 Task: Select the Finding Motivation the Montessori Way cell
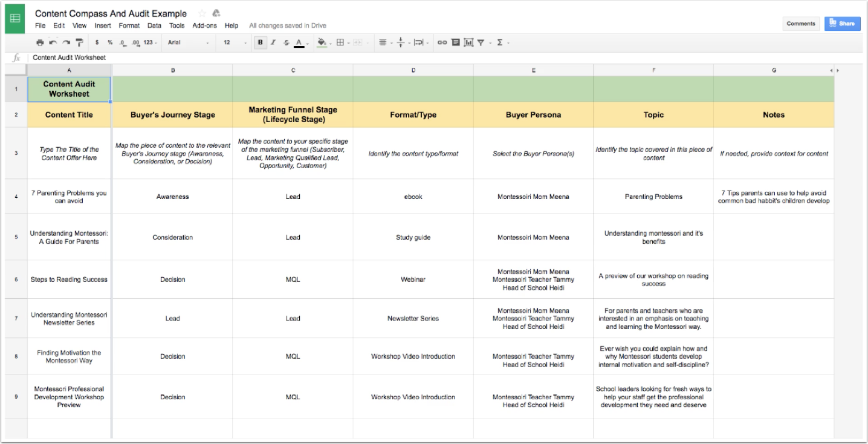click(x=69, y=356)
